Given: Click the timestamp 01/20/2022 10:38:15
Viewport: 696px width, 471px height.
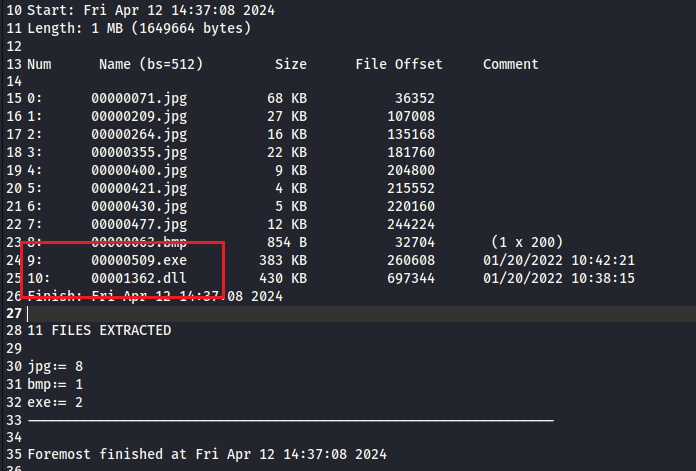Looking at the screenshot, I should click(x=559, y=278).
